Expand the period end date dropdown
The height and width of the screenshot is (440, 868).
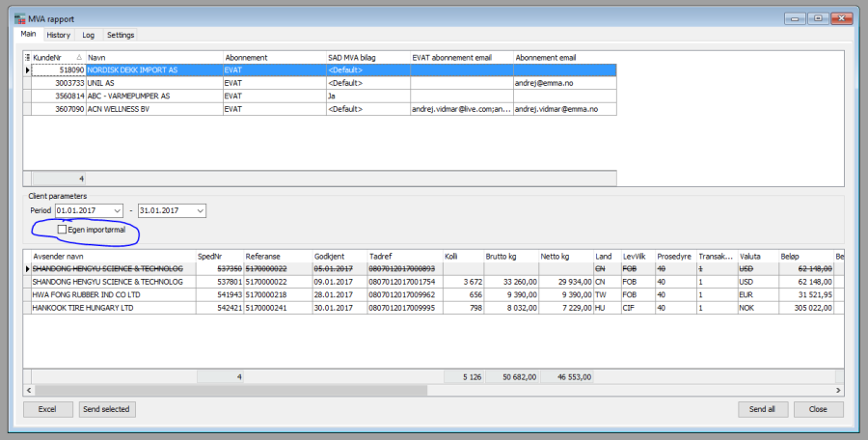coord(200,210)
